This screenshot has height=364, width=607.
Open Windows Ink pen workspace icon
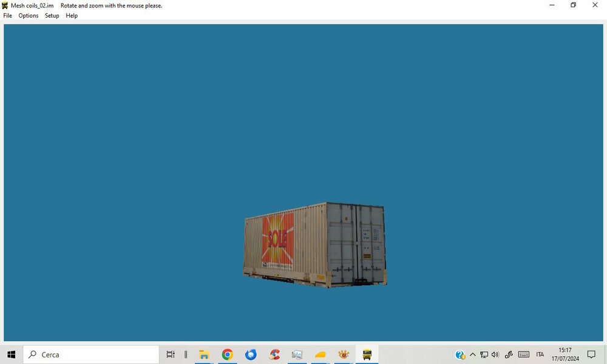[x=509, y=354]
